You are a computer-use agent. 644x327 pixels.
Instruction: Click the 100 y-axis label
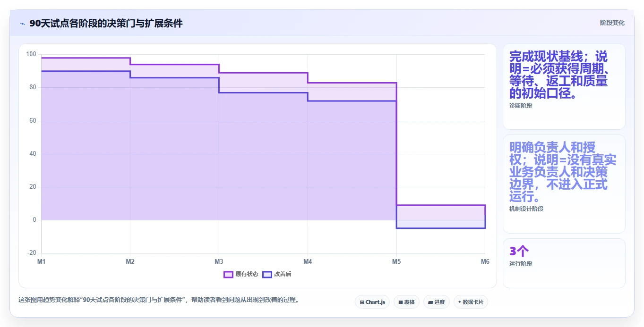(31, 54)
